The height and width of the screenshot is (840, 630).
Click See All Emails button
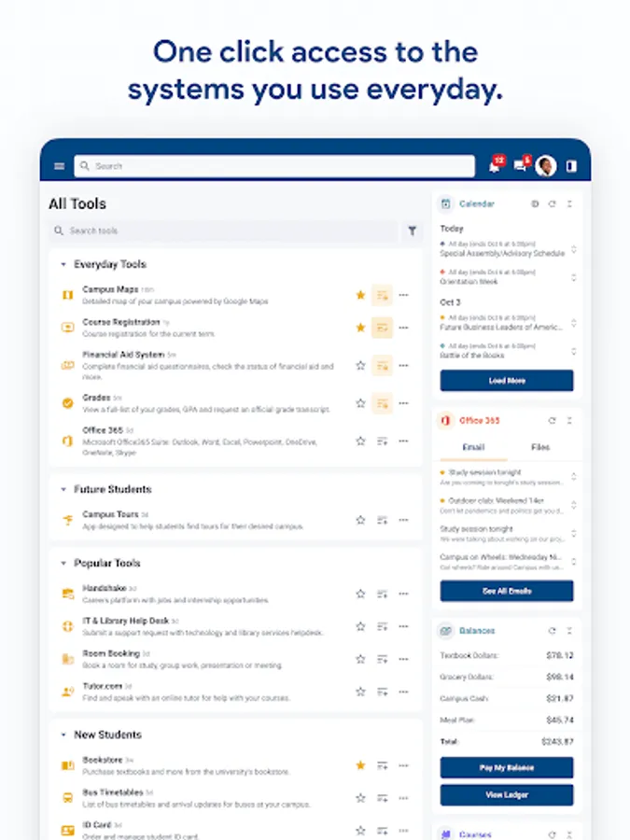[x=507, y=591]
